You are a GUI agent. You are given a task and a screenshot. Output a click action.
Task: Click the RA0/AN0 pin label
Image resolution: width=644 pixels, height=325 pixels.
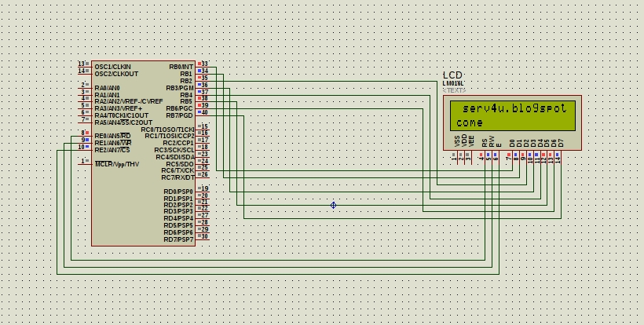tap(107, 88)
